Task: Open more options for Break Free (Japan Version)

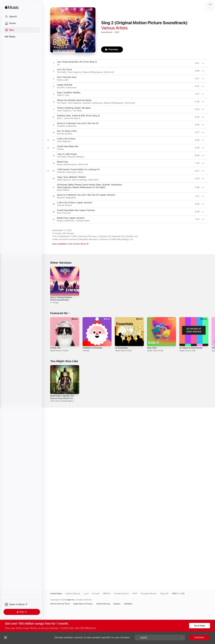Action: (203, 219)
